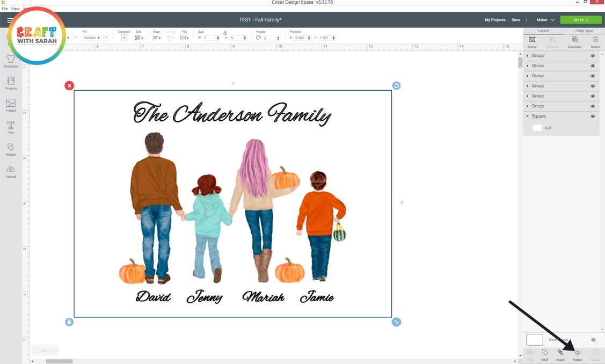Click the Flatten tool icon
Screen dimensions: 605x364
[x=577, y=353]
